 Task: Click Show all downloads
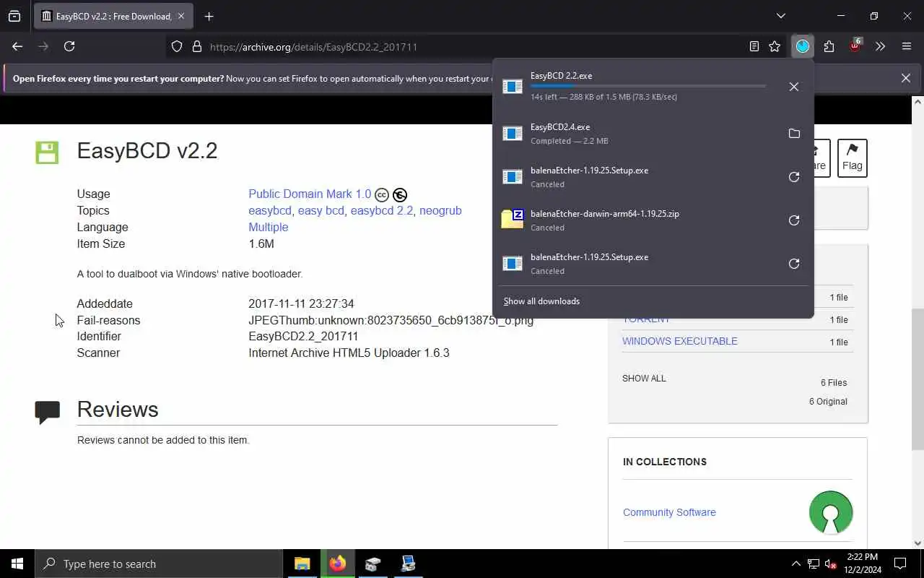pyautogui.click(x=541, y=301)
